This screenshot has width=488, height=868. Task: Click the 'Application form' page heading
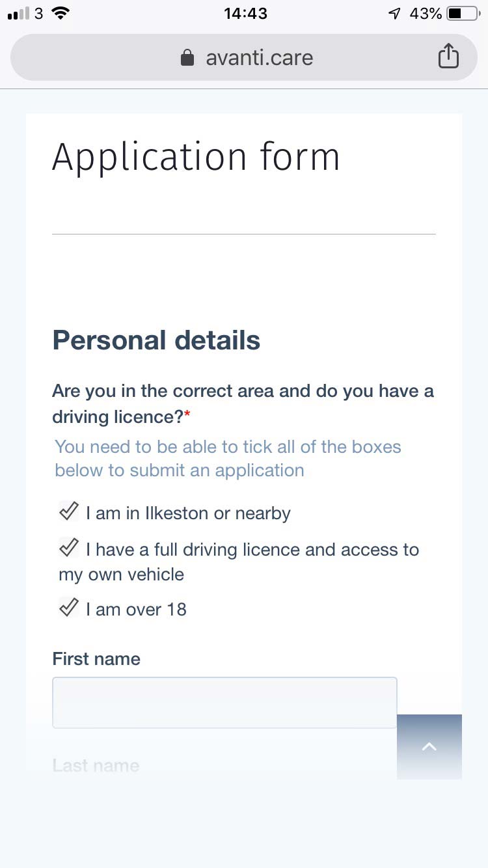click(196, 157)
